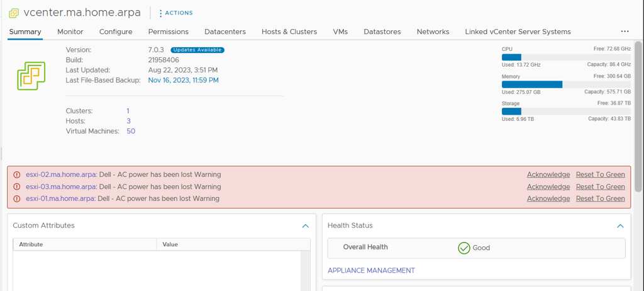Screen dimensions: 644x291
Task: Click the Memory usage bar
Action: point(567,84)
